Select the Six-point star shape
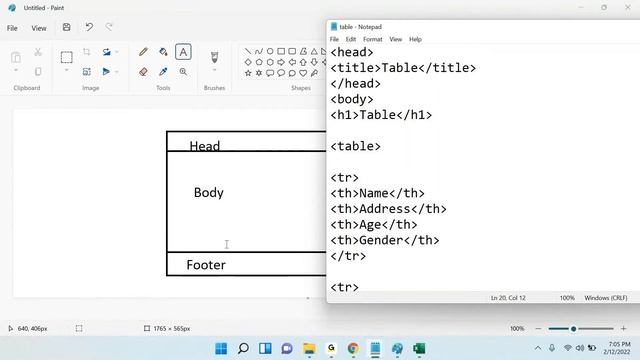The width and height of the screenshot is (640, 360). coord(259,73)
